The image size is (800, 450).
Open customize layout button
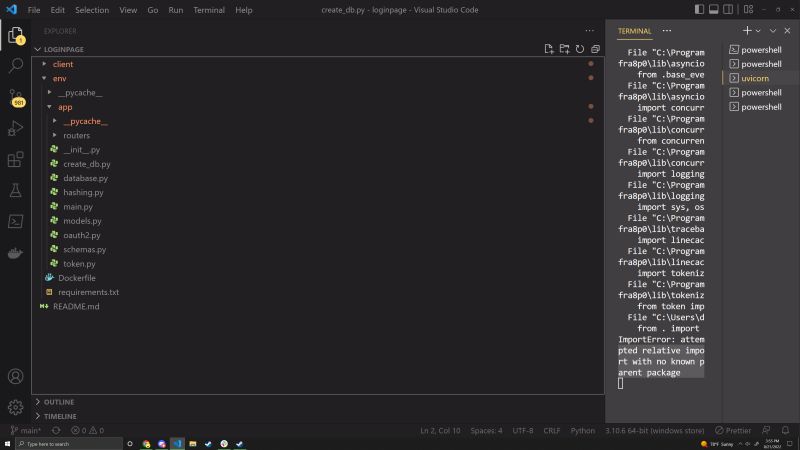tap(748, 9)
